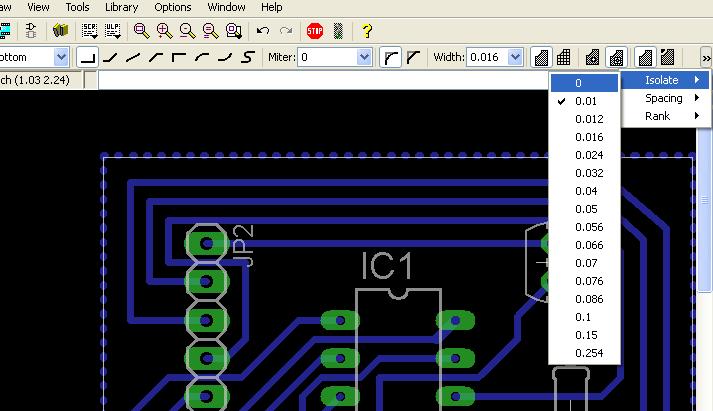This screenshot has width=713, height=411.
Task: Click the IC1 label on the board
Action: pyautogui.click(x=387, y=265)
